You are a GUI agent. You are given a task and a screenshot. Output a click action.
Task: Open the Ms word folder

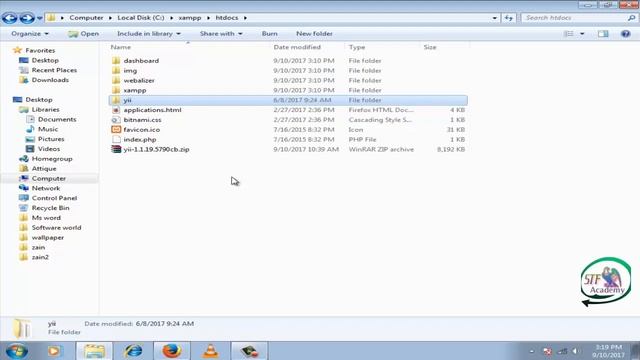[x=46, y=218]
